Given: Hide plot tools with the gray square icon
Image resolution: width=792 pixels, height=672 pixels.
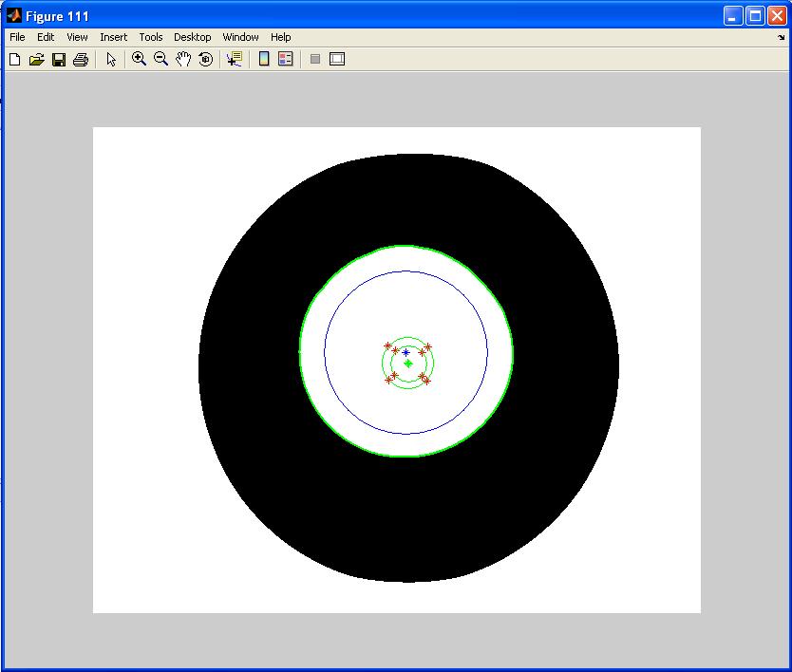Looking at the screenshot, I should pyautogui.click(x=315, y=59).
